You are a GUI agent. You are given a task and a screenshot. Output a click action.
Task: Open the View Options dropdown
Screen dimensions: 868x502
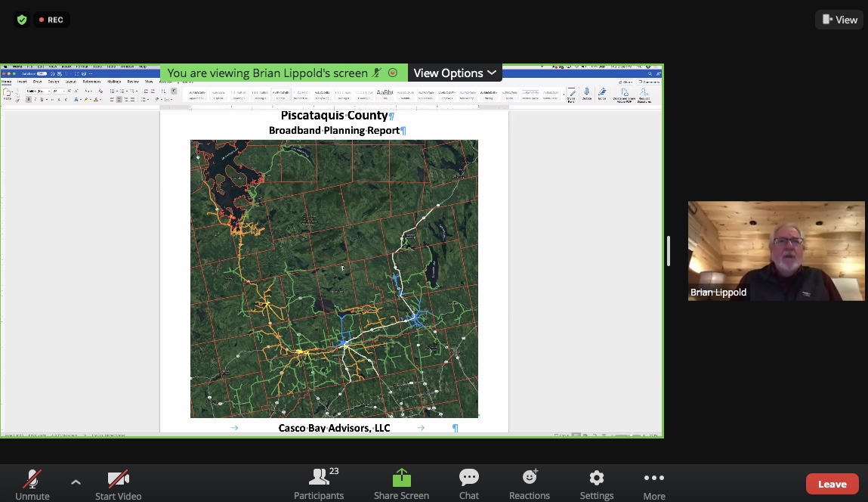(x=455, y=73)
